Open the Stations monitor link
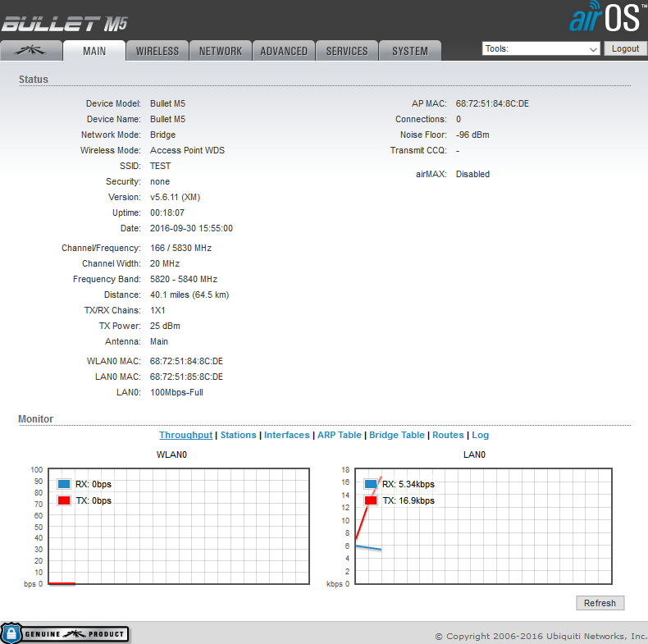648x644 pixels. (239, 435)
